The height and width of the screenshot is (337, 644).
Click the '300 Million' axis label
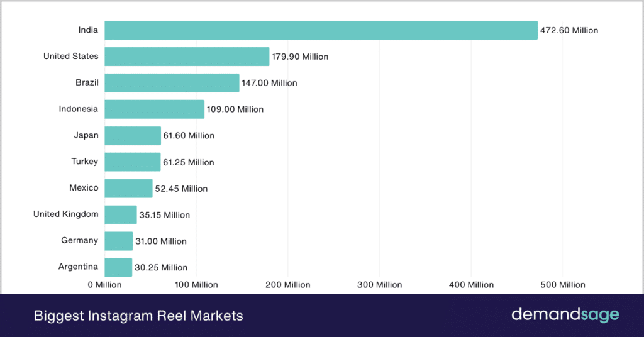pyautogui.click(x=379, y=285)
